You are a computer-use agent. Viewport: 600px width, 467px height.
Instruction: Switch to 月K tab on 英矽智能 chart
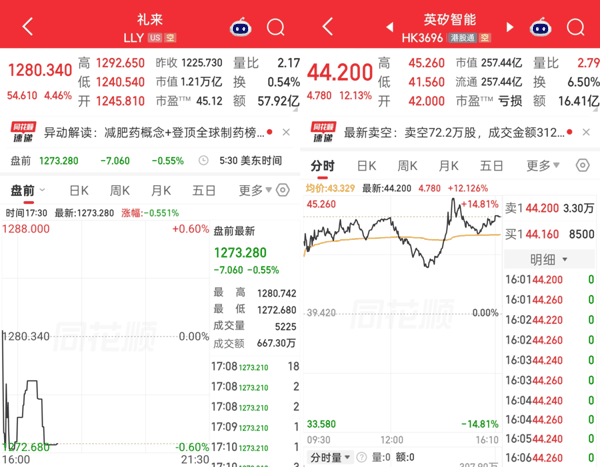[x=448, y=166]
